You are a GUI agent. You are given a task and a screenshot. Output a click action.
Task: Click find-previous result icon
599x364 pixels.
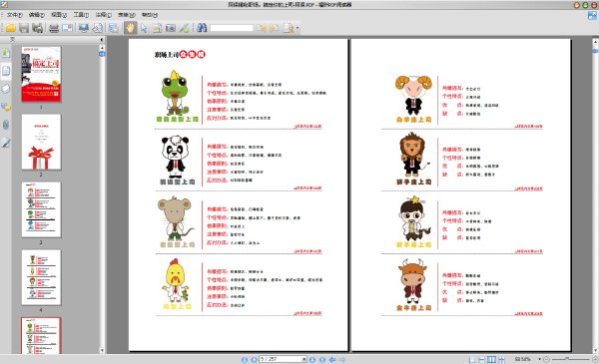point(261,28)
